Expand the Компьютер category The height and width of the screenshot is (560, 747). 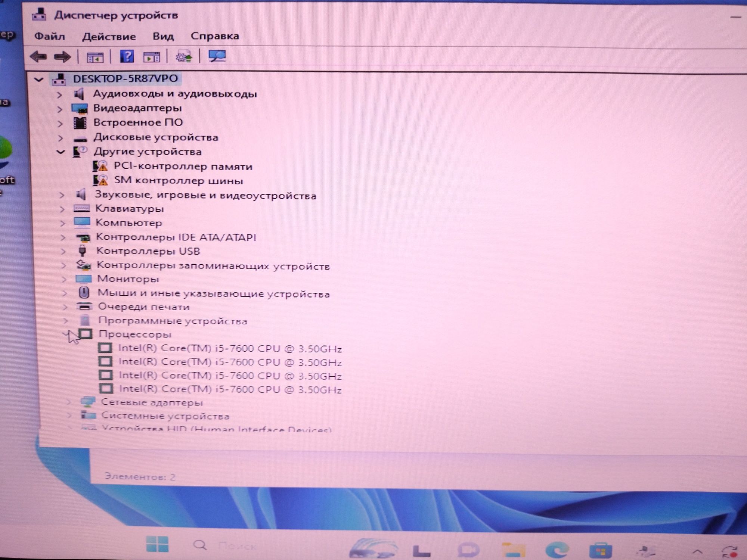coord(62,223)
